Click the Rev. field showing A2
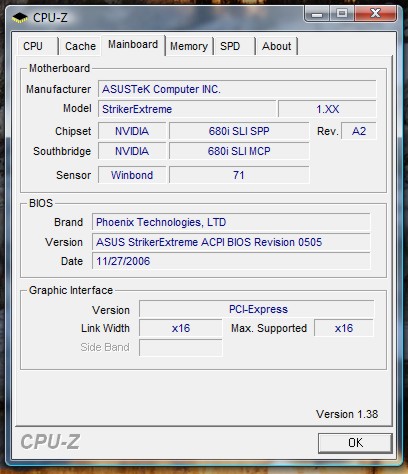The width and height of the screenshot is (408, 474). [x=359, y=131]
